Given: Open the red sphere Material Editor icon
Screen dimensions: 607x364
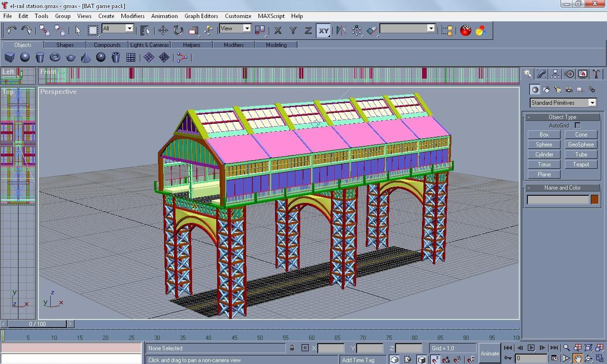Looking at the screenshot, I should point(466,30).
